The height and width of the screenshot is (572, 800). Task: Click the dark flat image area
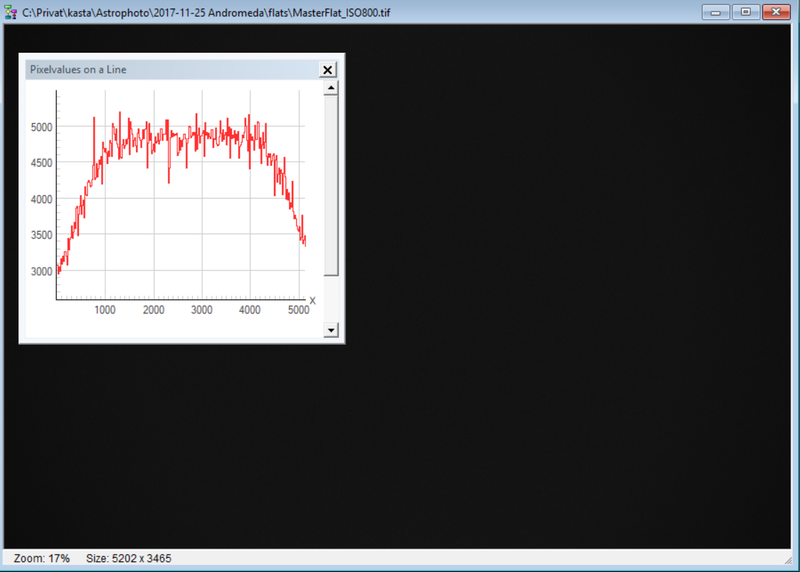(561, 306)
